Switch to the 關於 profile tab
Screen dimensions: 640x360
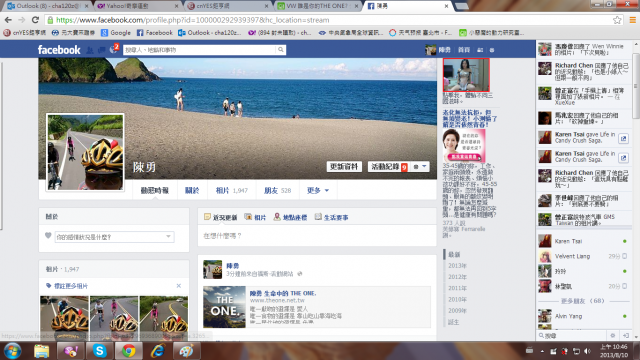tap(192, 191)
